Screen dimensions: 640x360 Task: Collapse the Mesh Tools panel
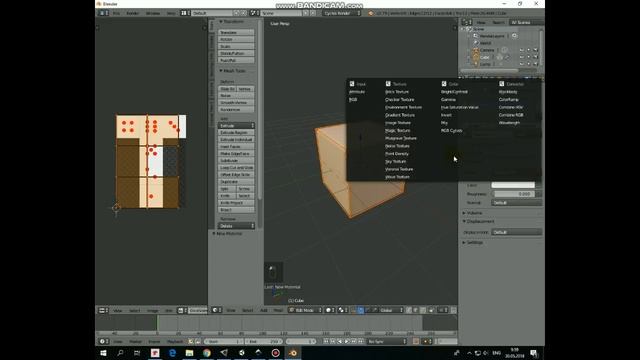(x=232, y=71)
